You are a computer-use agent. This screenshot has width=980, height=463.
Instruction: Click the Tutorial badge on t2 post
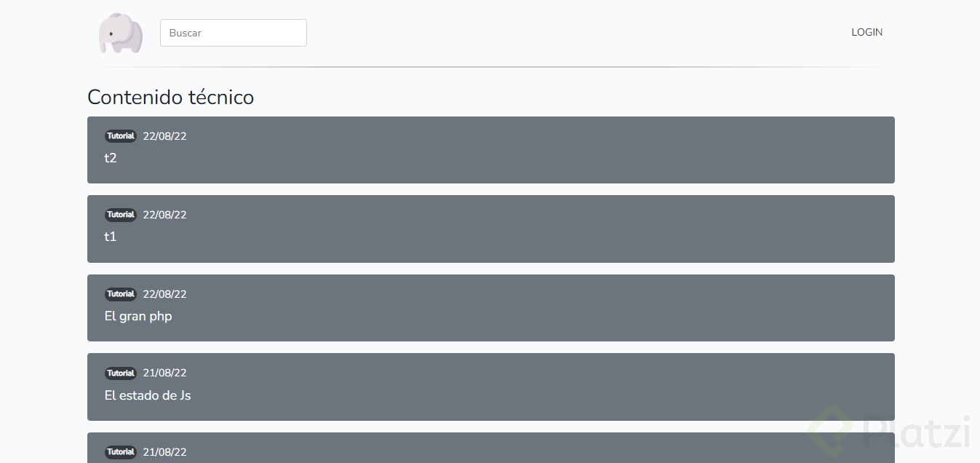click(121, 136)
